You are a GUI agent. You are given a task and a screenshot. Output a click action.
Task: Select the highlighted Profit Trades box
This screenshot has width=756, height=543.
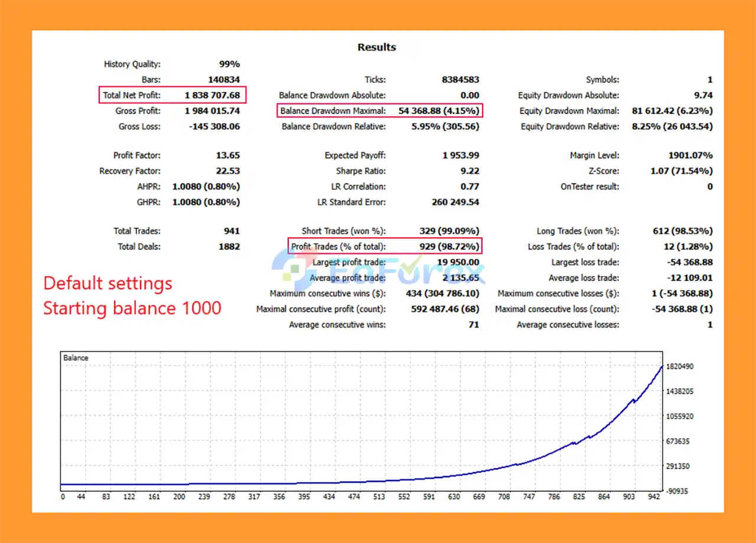(384, 246)
